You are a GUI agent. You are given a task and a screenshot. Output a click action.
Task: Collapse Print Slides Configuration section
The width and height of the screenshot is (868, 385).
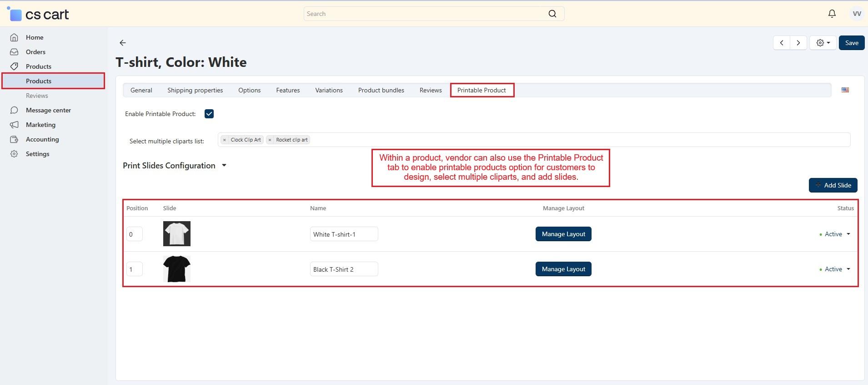[x=224, y=166]
